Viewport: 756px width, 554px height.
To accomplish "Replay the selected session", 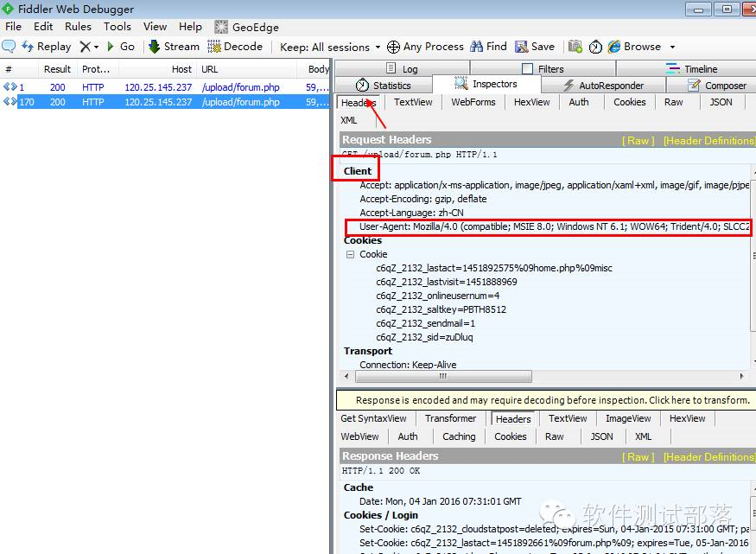I will click(x=47, y=47).
